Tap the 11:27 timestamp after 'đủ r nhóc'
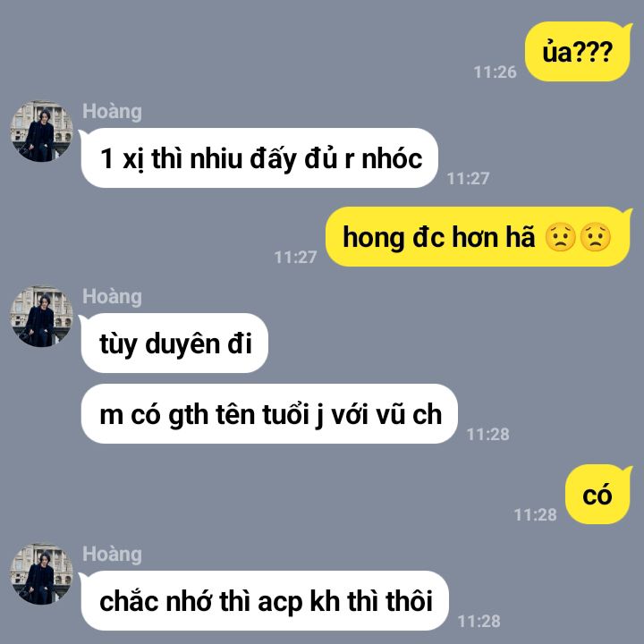Screen dimensions: 644x644 pyautogui.click(x=468, y=179)
